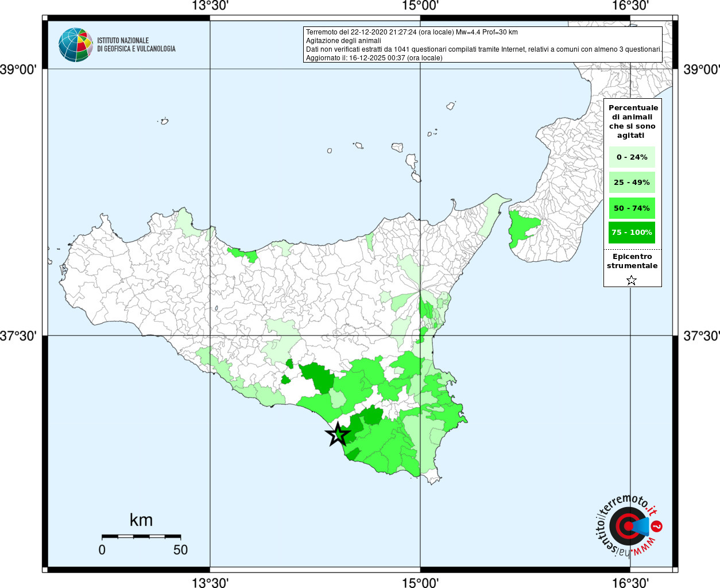
Task: Click the 'Agitazione degli animali' line
Action: 343,41
